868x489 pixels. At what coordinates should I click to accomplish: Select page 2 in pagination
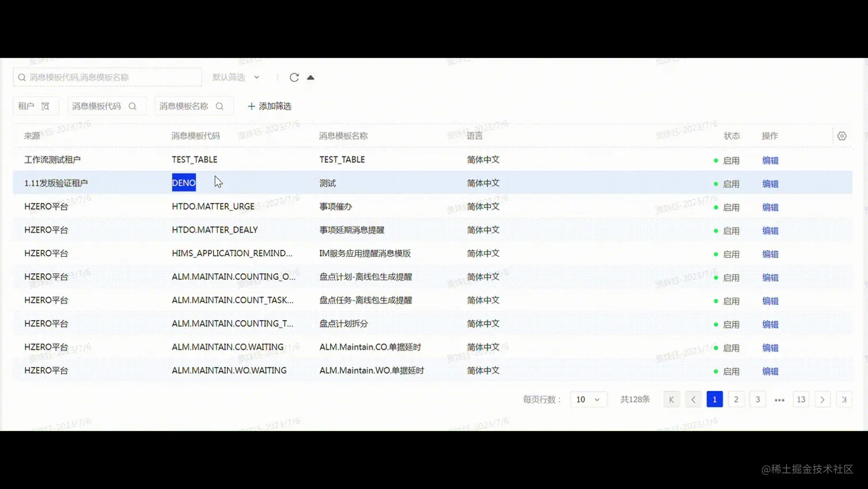(x=736, y=399)
